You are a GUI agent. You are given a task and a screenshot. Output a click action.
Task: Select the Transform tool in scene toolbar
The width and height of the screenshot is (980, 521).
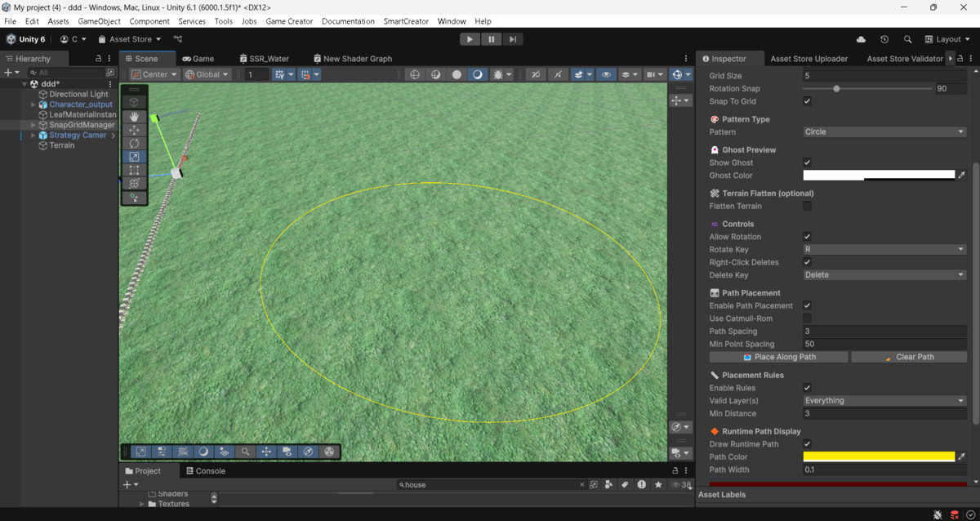134,184
